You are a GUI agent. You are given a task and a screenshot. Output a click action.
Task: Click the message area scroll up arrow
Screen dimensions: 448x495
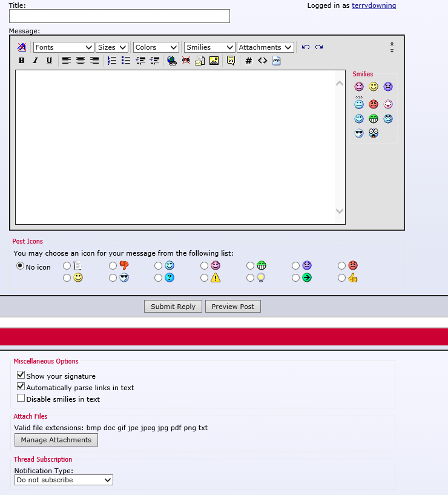click(x=340, y=84)
